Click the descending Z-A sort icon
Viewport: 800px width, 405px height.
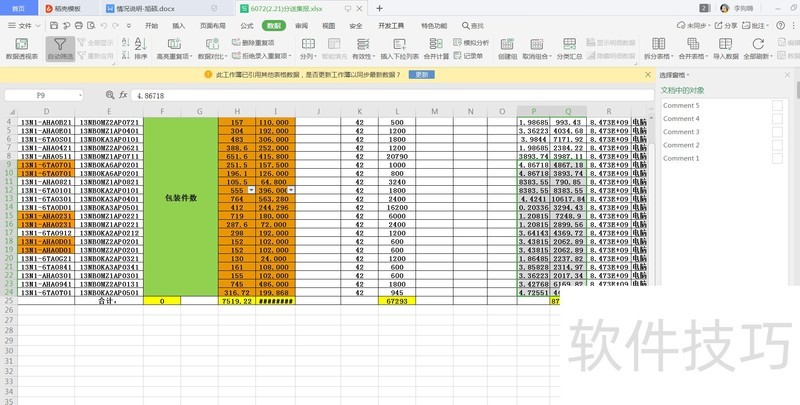[x=126, y=55]
